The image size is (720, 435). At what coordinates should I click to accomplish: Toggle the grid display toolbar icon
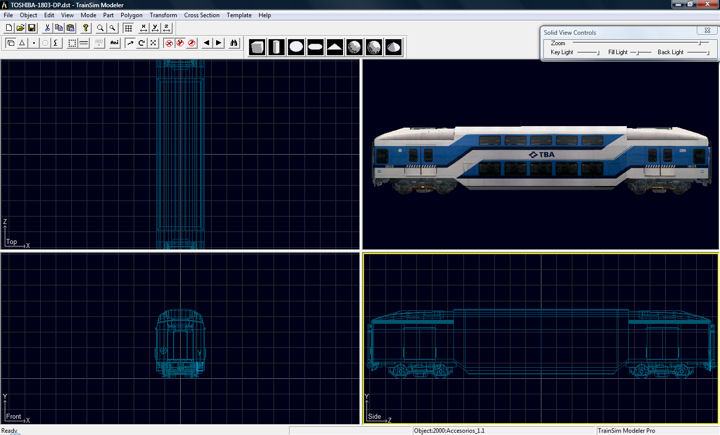point(128,28)
